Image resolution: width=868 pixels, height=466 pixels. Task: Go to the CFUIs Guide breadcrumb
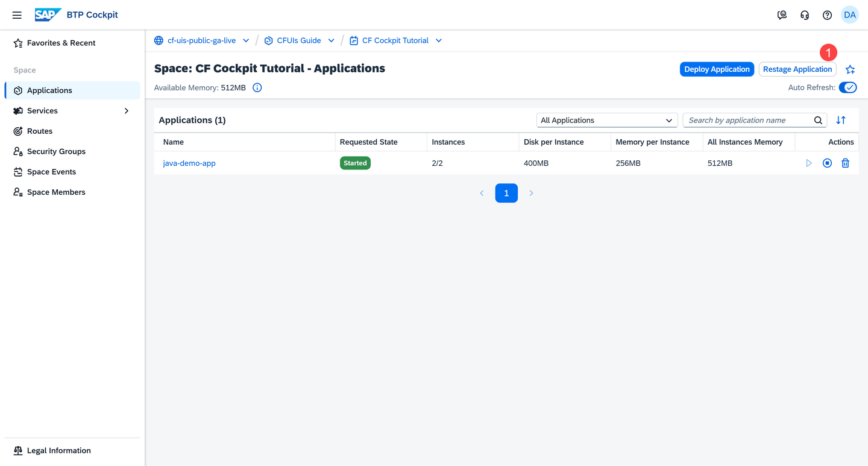299,40
